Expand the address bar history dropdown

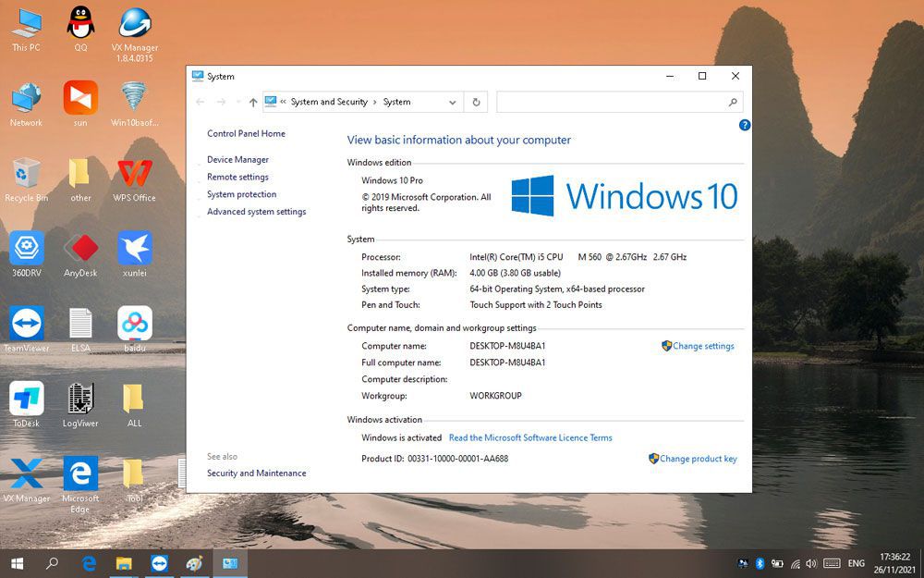452,102
